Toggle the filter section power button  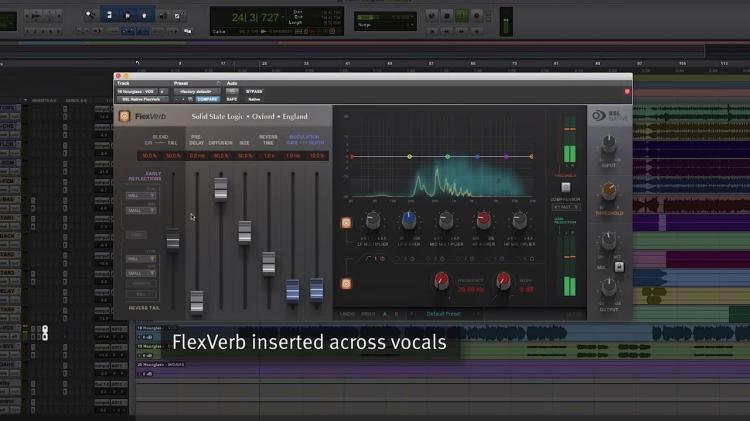(346, 284)
